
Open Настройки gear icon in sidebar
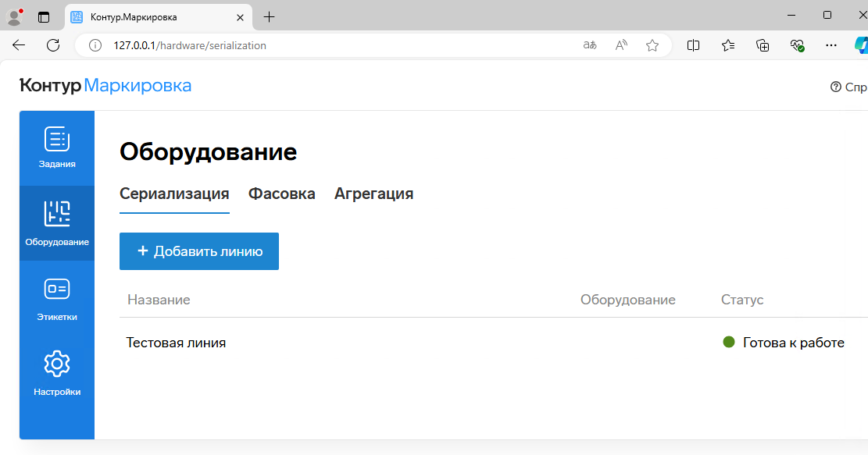[57, 373]
